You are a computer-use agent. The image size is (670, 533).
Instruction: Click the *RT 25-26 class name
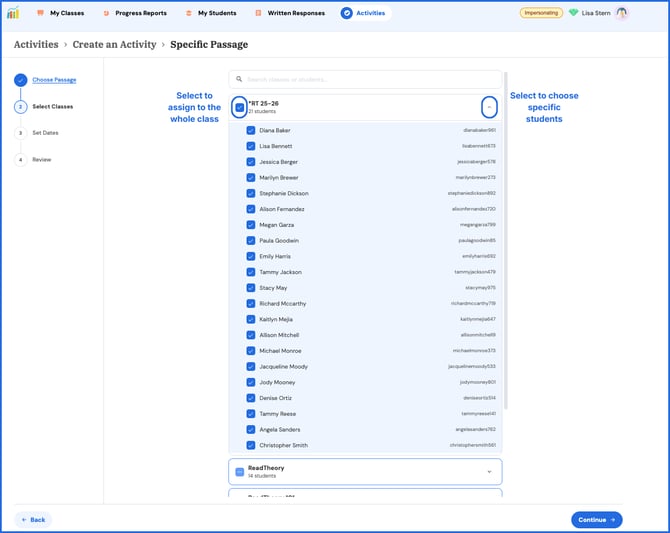tap(263, 103)
